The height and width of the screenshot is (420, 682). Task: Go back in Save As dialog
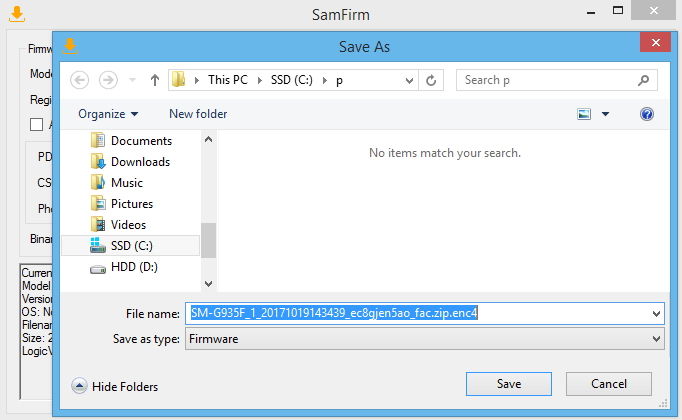pos(80,80)
